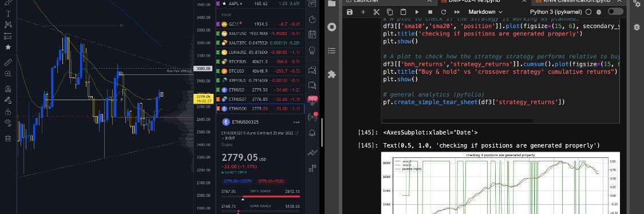Open the DOM panel icon at sidebar bottom
Image resolution: width=644 pixels, height=214 pixels.
click(x=312, y=168)
